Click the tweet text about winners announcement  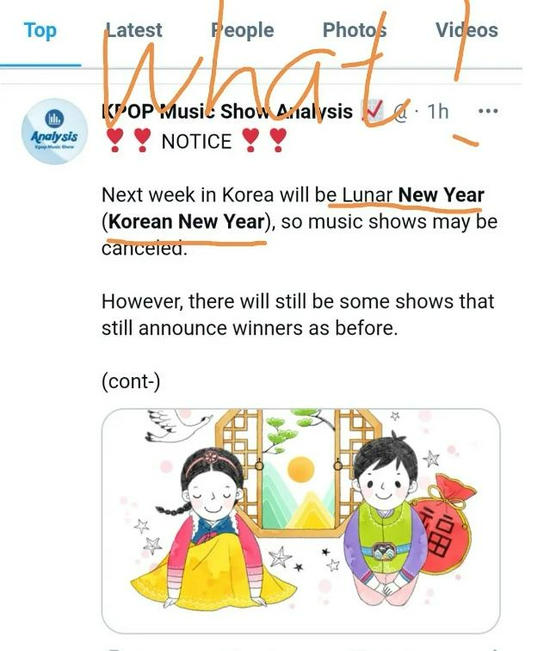[298, 315]
